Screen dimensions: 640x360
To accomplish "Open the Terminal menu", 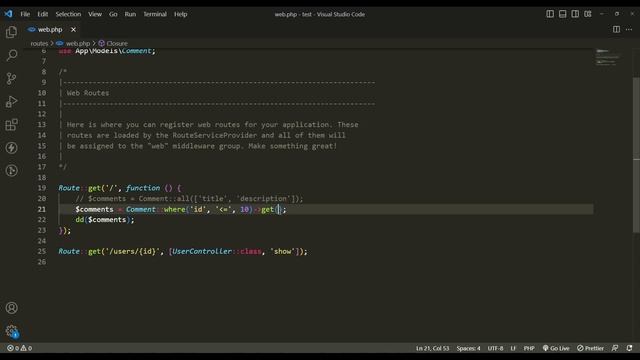I will tap(155, 14).
